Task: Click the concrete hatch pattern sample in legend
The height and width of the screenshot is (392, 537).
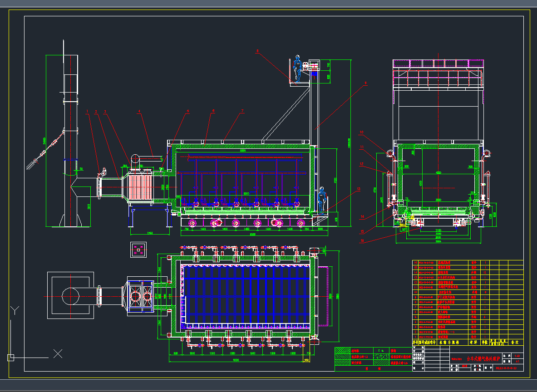Action: click(380, 356)
